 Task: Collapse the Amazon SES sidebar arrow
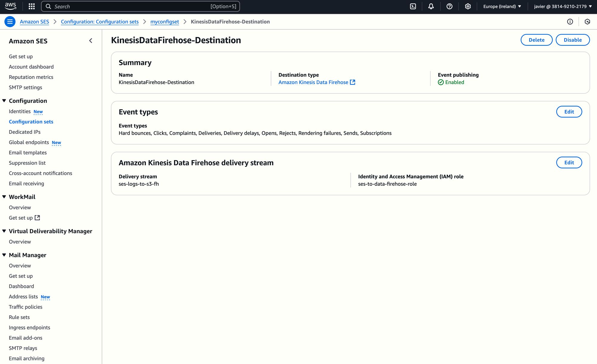(x=91, y=41)
